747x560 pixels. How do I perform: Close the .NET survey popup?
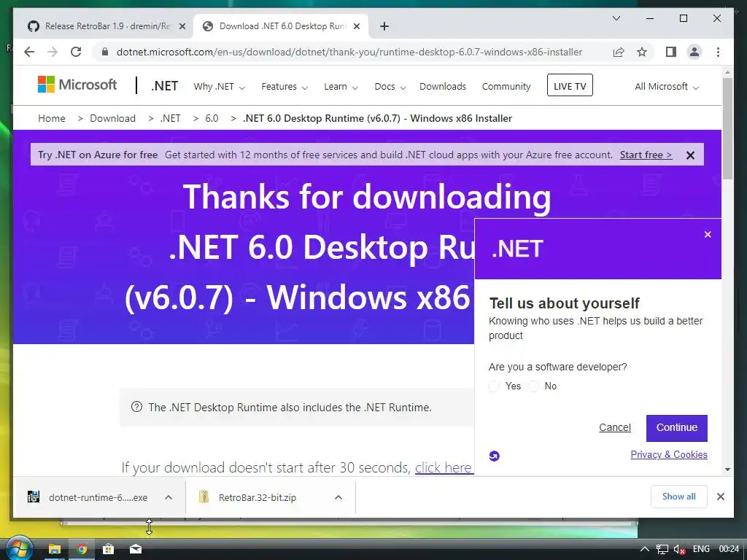click(708, 234)
